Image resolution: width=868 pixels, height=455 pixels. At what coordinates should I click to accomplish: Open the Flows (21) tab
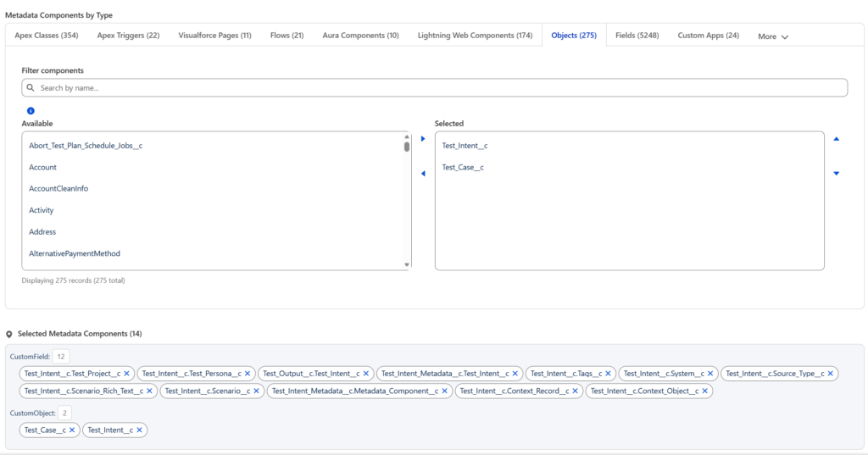287,36
